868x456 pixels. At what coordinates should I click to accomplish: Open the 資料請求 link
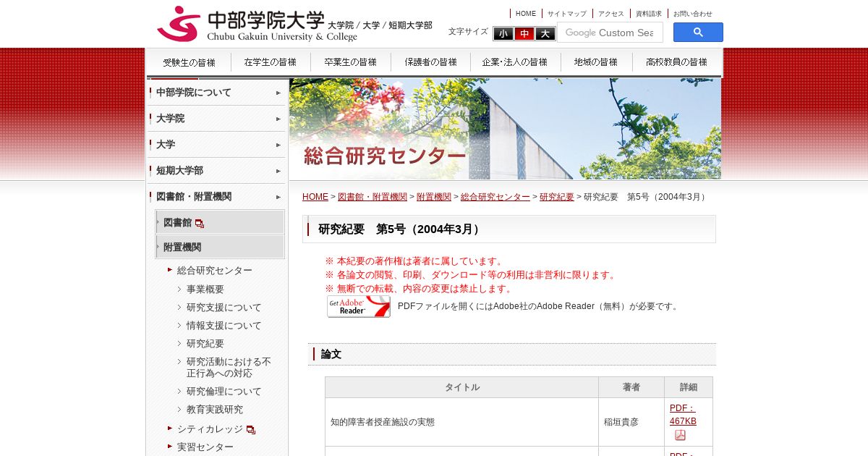[649, 14]
